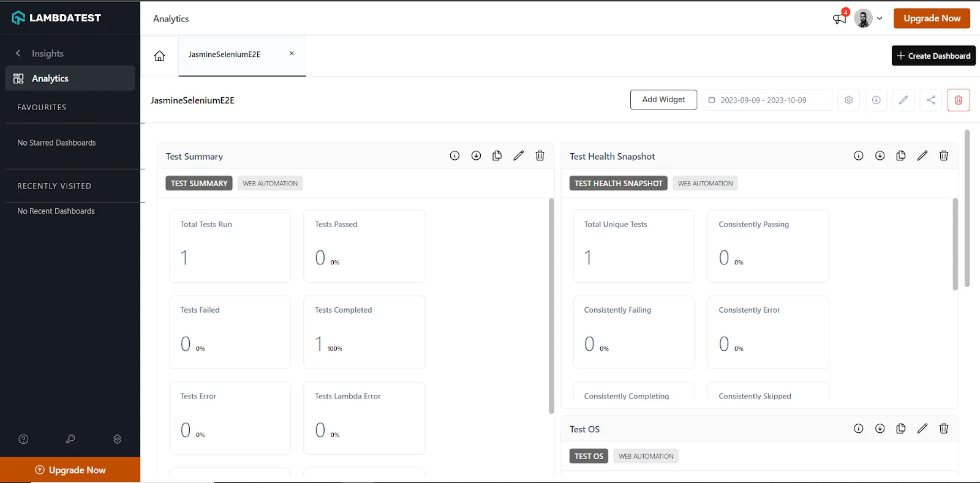980x483 pixels.
Task: Share the dashboard using the share icon
Action: pos(931,100)
